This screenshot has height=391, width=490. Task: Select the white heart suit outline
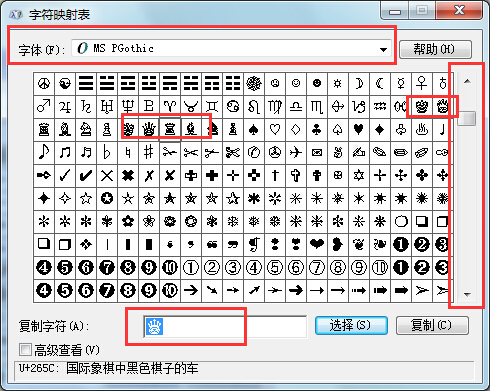[x=275, y=129]
